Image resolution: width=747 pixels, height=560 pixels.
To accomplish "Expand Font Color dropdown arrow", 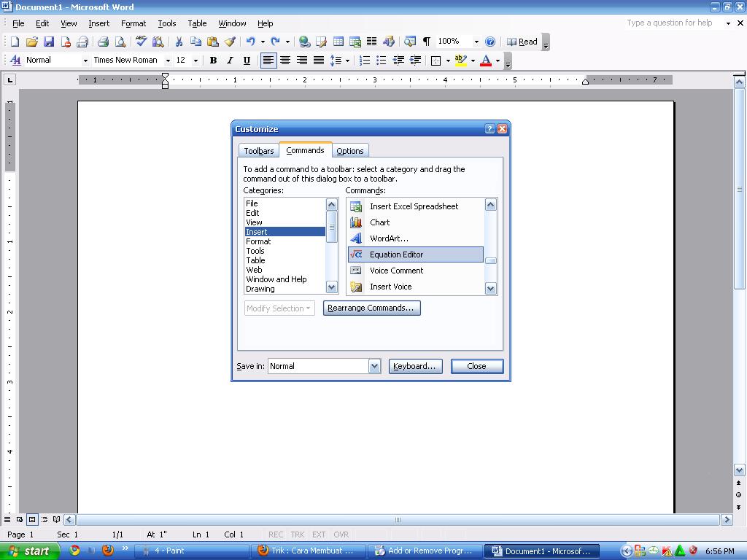I will (x=498, y=61).
